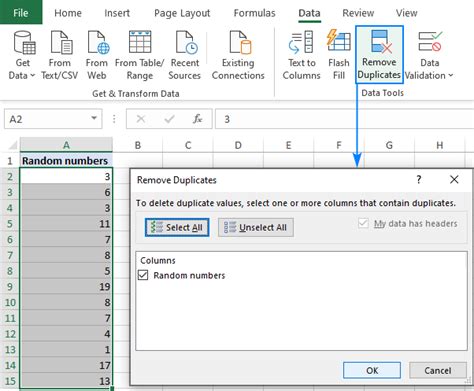Open dialog help question mark
This screenshot has width=474, height=391.
coord(419,180)
